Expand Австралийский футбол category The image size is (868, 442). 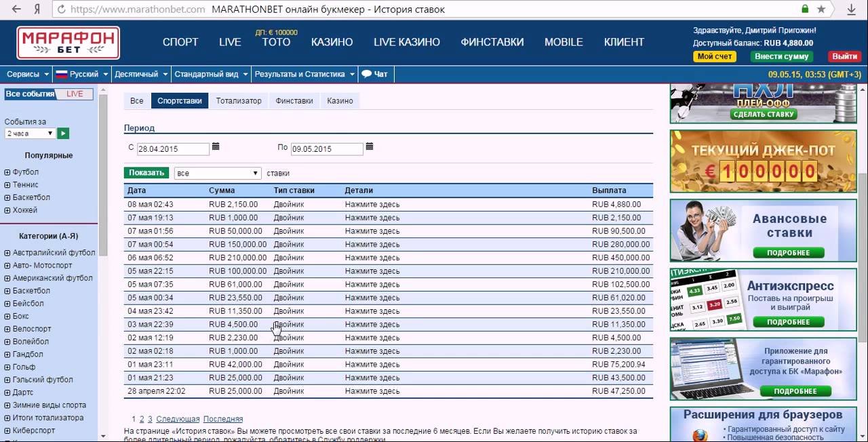tap(7, 253)
